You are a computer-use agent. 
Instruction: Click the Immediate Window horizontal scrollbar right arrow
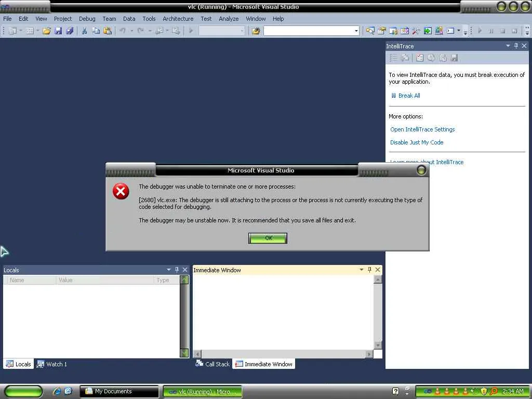369,354
